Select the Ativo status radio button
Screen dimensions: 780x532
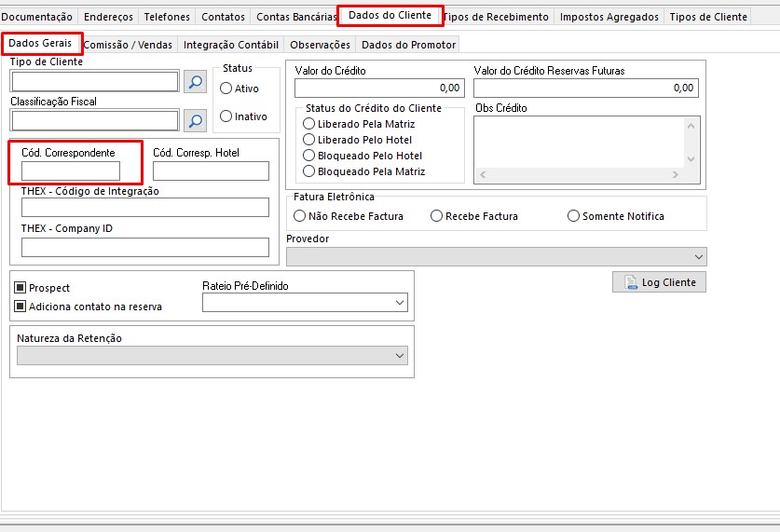[226, 89]
